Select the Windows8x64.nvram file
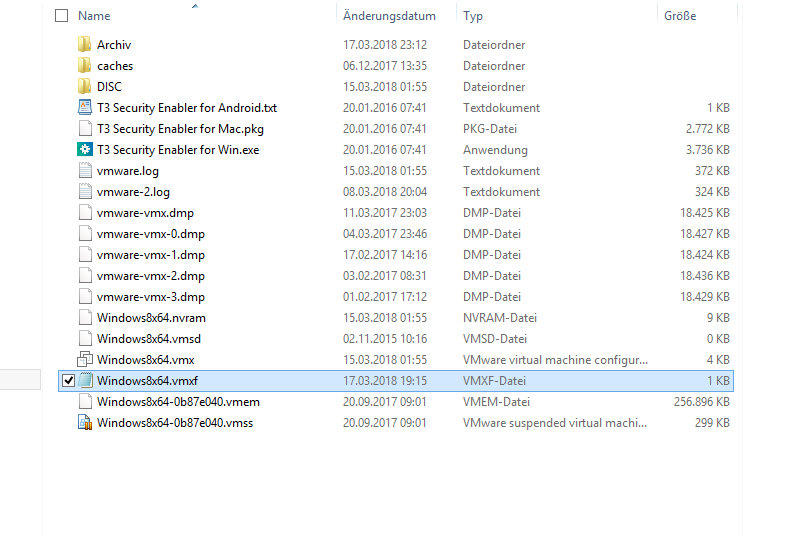 (x=151, y=318)
